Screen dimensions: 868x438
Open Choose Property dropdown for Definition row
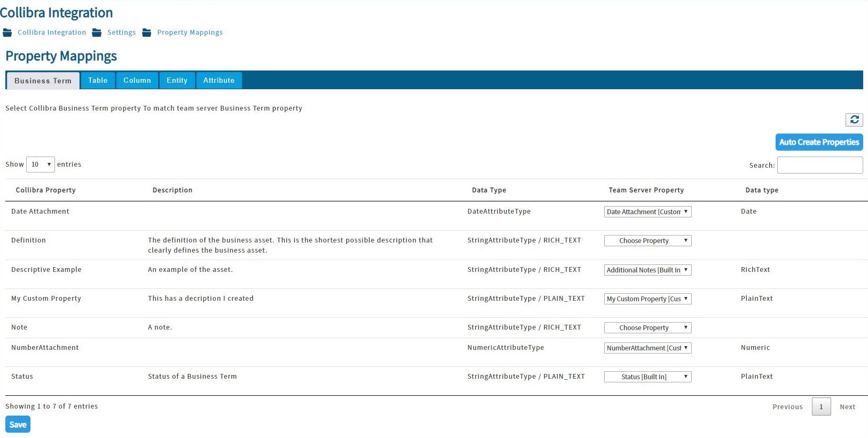coord(648,241)
